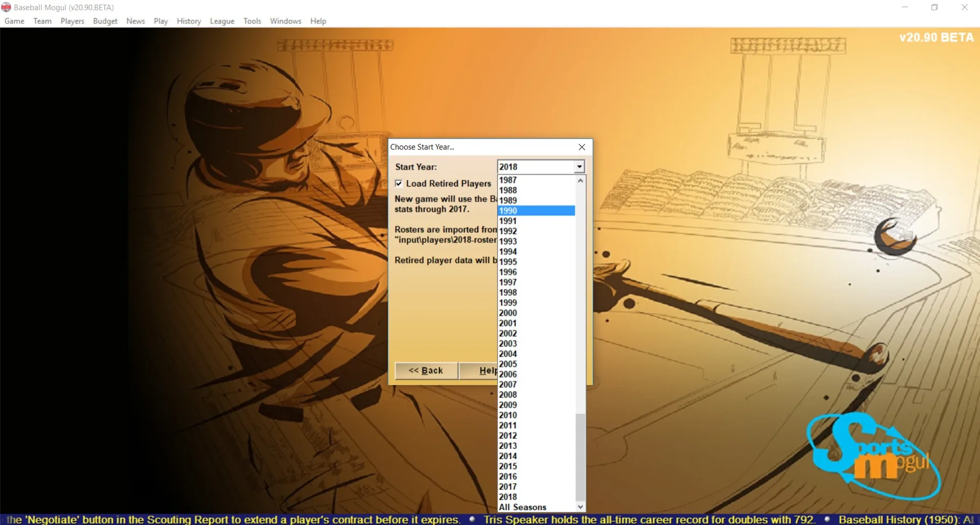This screenshot has width=980, height=525.
Task: Select 1990 from the year list
Action: (526, 210)
